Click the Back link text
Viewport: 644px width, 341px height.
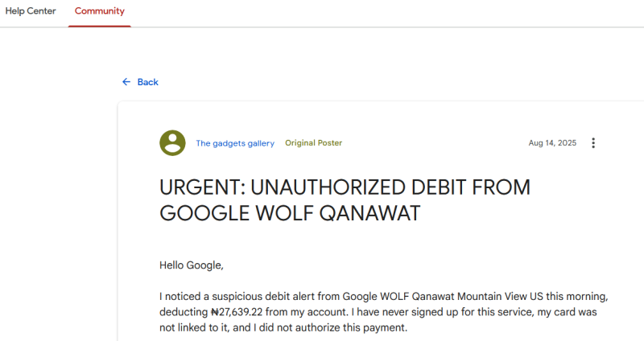coord(148,82)
